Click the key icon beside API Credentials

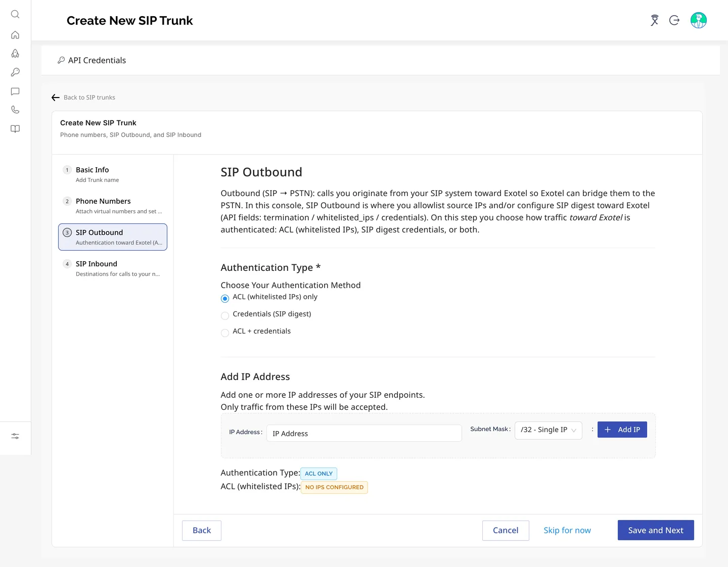(61, 60)
